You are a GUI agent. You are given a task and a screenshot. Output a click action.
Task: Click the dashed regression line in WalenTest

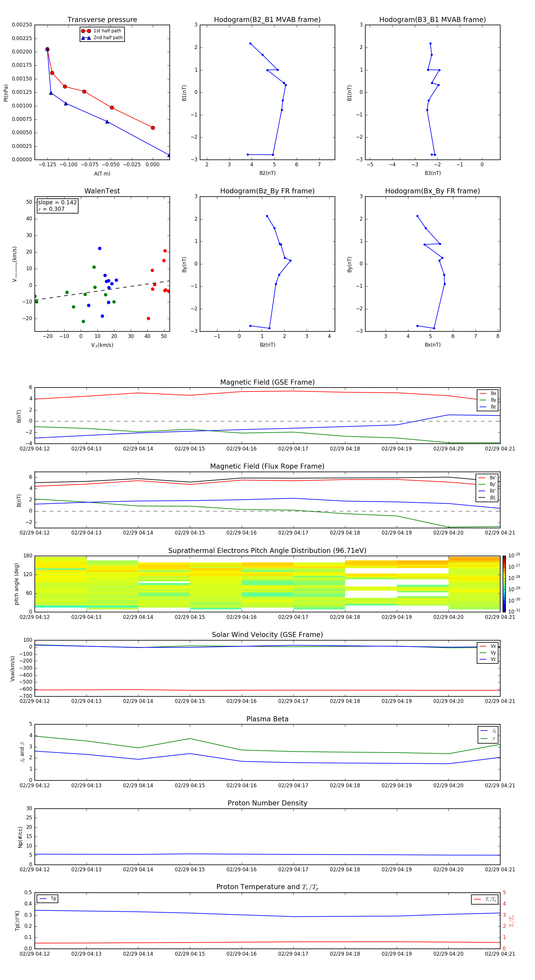pyautogui.click(x=102, y=290)
